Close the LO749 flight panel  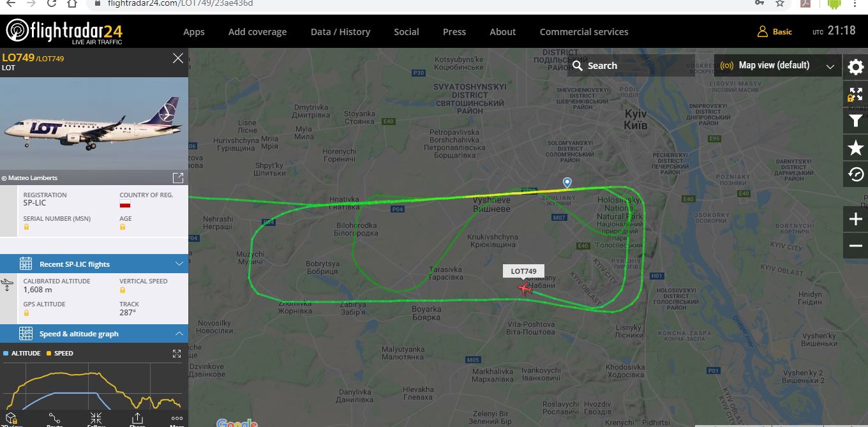click(178, 58)
